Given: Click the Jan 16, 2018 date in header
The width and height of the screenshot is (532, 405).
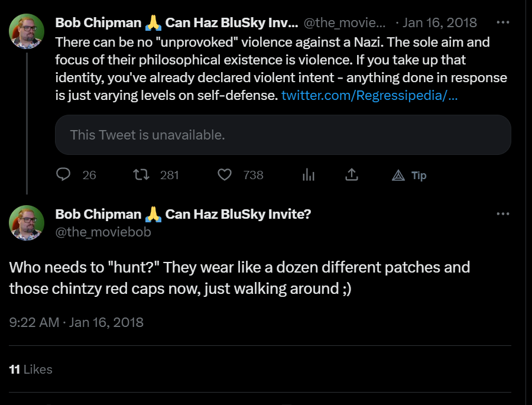Looking at the screenshot, I should tap(439, 23).
